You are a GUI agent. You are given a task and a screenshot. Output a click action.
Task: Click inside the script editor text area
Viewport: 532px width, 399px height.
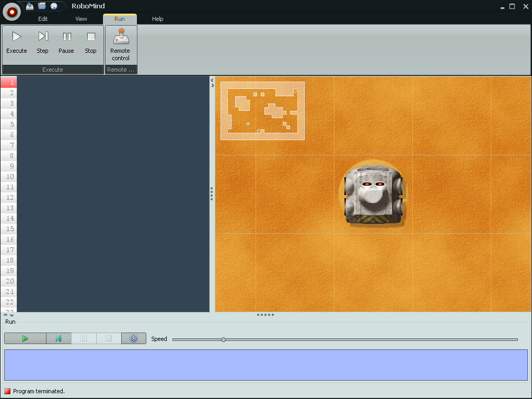pos(113,194)
